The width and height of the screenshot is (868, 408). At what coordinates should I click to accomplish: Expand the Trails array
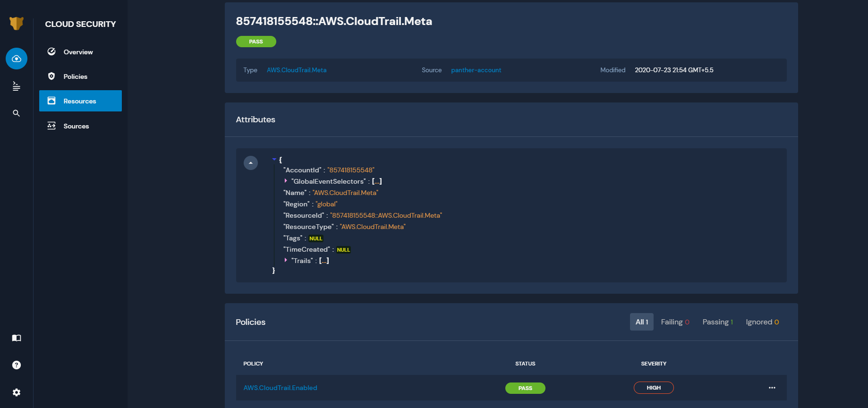[x=286, y=260]
